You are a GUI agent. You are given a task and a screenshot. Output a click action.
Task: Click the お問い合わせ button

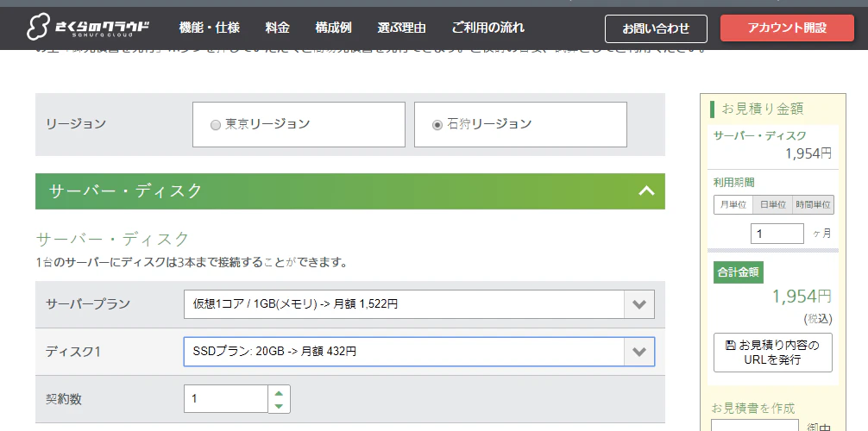click(x=656, y=28)
